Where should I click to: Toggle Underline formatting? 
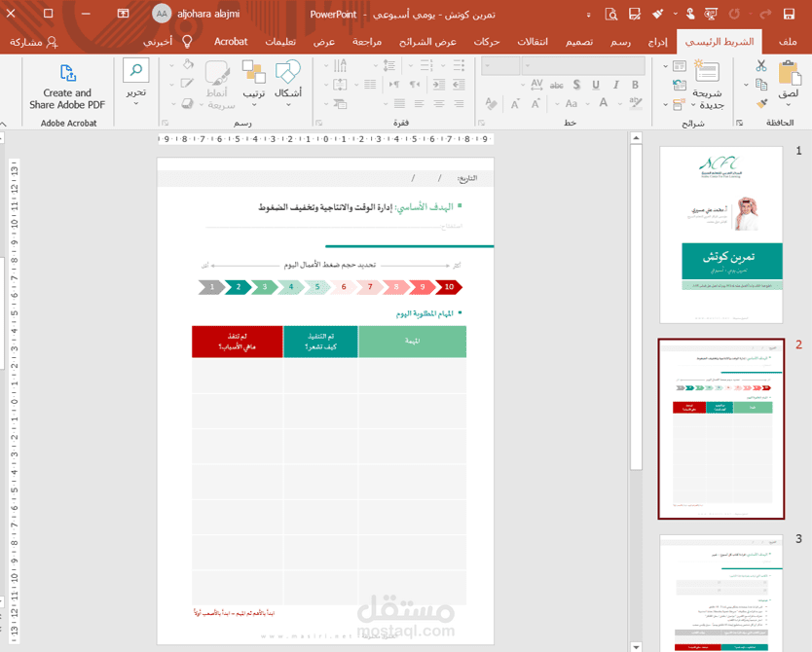tap(596, 85)
